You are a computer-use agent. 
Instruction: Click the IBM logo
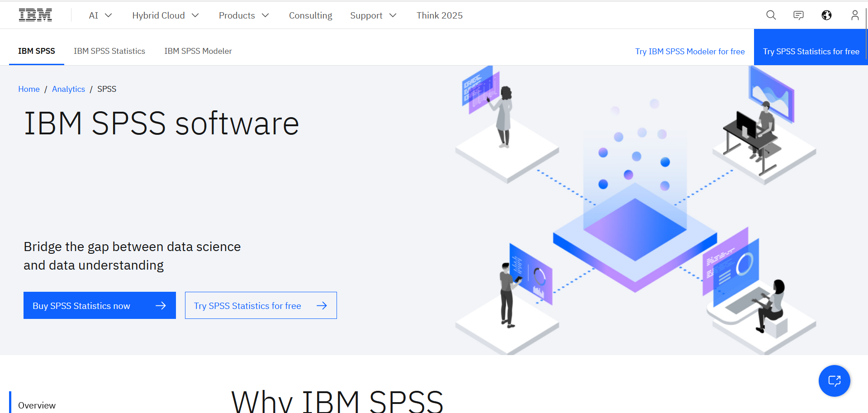click(x=35, y=15)
